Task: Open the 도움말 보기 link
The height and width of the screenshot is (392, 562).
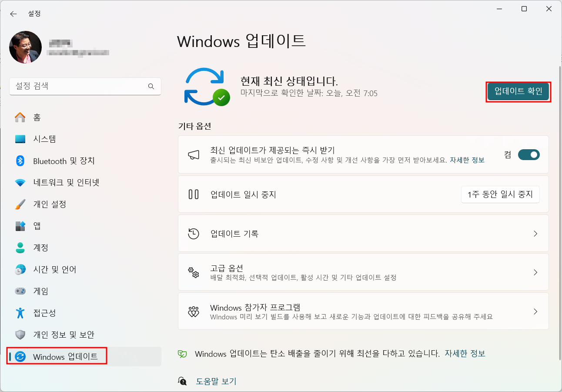Action: pyautogui.click(x=216, y=382)
